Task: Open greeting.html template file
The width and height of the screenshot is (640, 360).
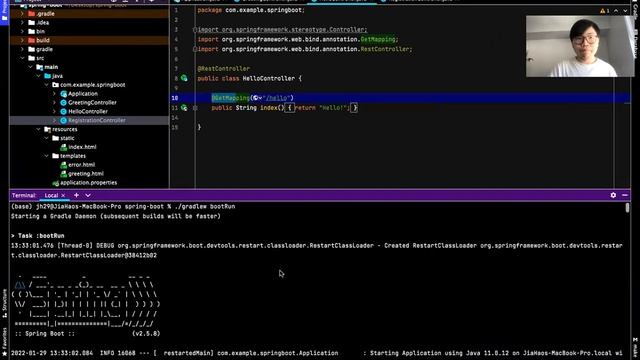Action: (x=86, y=174)
